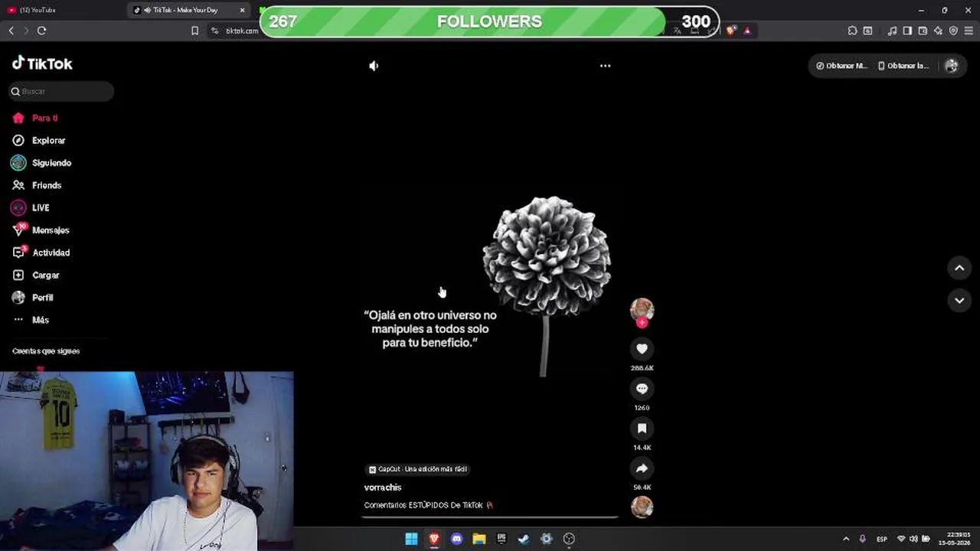The image size is (980, 551).
Task: Seek using the video progress bar
Action: [x=490, y=517]
